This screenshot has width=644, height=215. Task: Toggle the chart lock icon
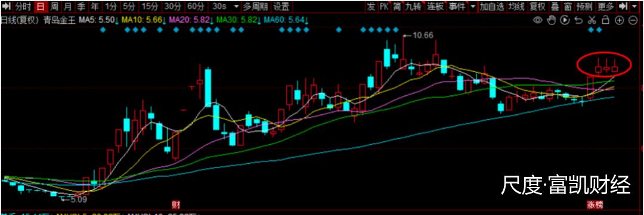605,20
